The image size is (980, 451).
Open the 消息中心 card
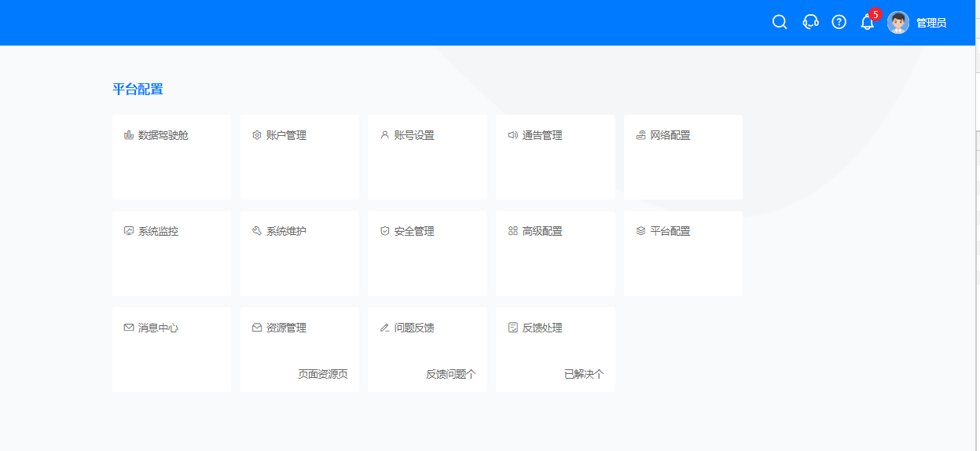pyautogui.click(x=171, y=350)
